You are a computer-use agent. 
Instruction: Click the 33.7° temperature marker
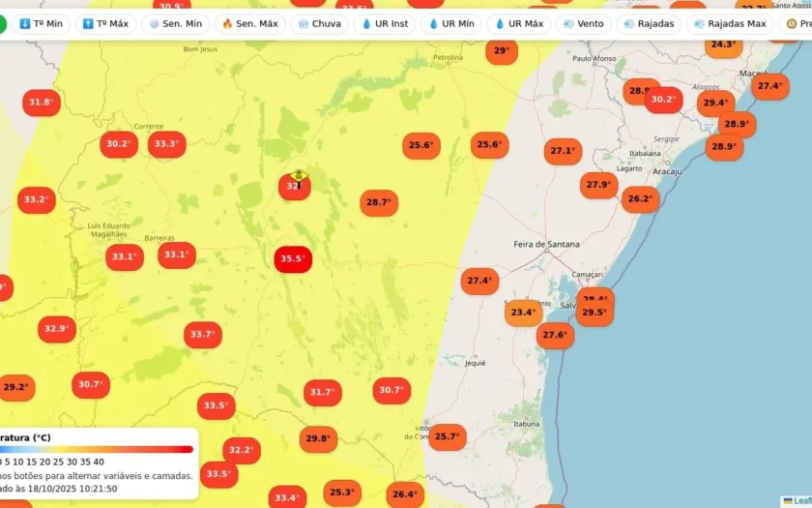pyautogui.click(x=203, y=335)
